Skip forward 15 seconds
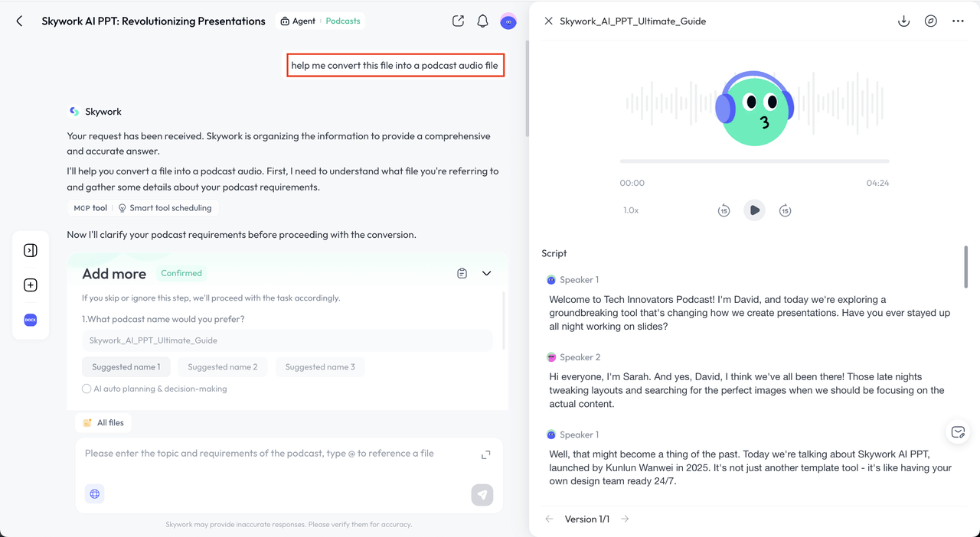Screen dimensions: 980x537 [785, 210]
